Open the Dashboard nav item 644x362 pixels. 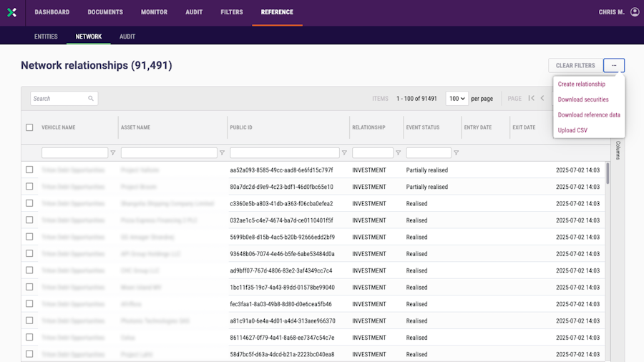(52, 12)
